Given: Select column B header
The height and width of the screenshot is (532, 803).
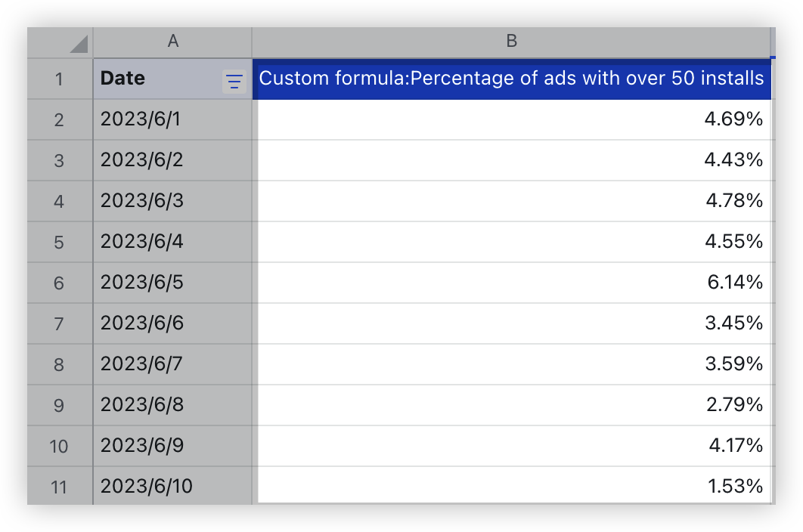Looking at the screenshot, I should pyautogui.click(x=513, y=42).
